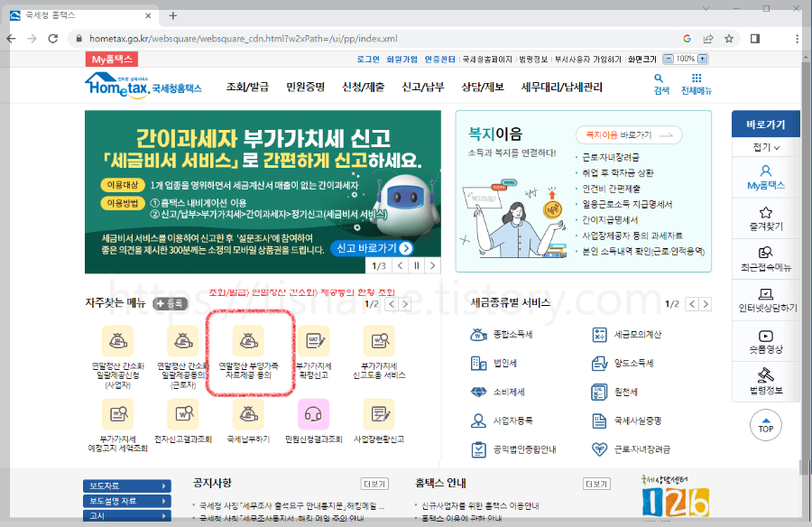Open the 신고/납부 menu
Viewport: 812px width, 527px height.
pyautogui.click(x=423, y=87)
